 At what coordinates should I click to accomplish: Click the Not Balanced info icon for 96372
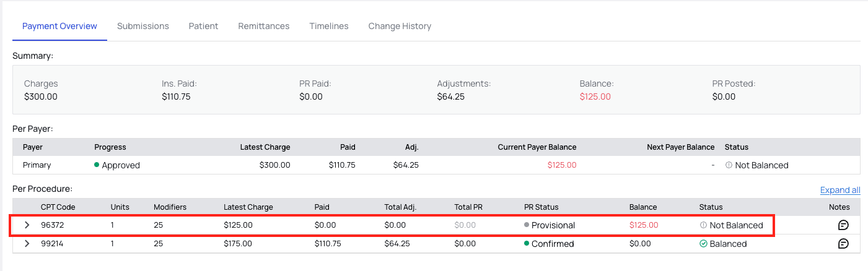703,225
